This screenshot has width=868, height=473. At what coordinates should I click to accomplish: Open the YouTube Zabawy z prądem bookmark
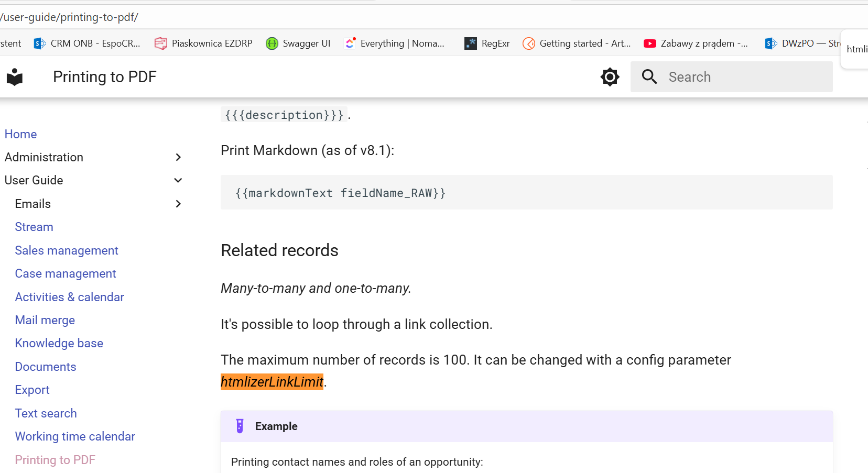696,43
